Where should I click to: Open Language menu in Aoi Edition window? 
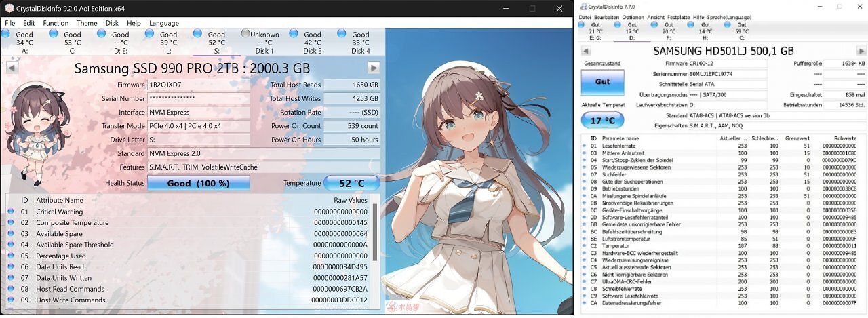point(164,23)
